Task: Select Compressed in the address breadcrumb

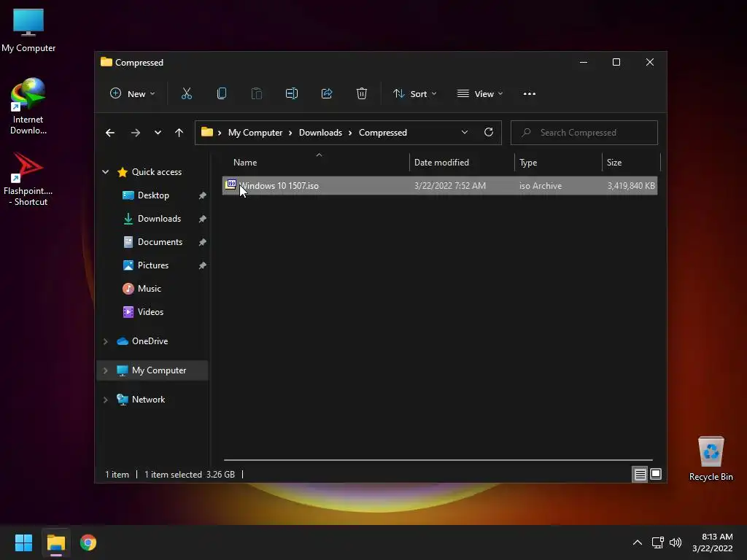Action: pos(383,133)
